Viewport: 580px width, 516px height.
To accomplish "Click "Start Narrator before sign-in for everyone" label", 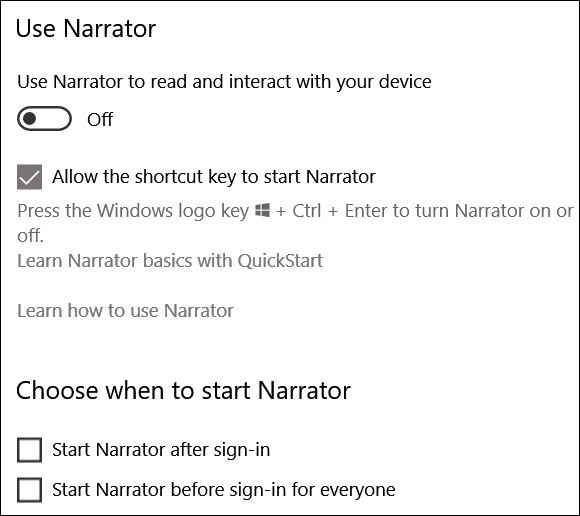I will coord(224,490).
